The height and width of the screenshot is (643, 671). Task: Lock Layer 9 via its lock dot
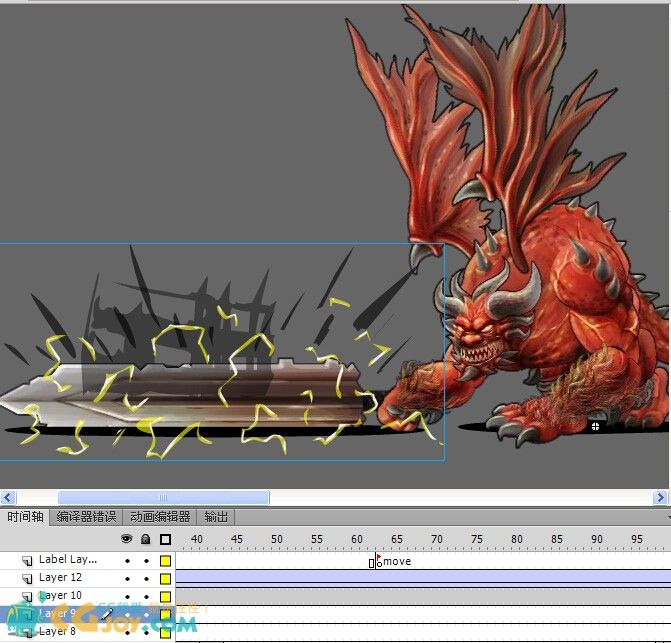tap(146, 614)
